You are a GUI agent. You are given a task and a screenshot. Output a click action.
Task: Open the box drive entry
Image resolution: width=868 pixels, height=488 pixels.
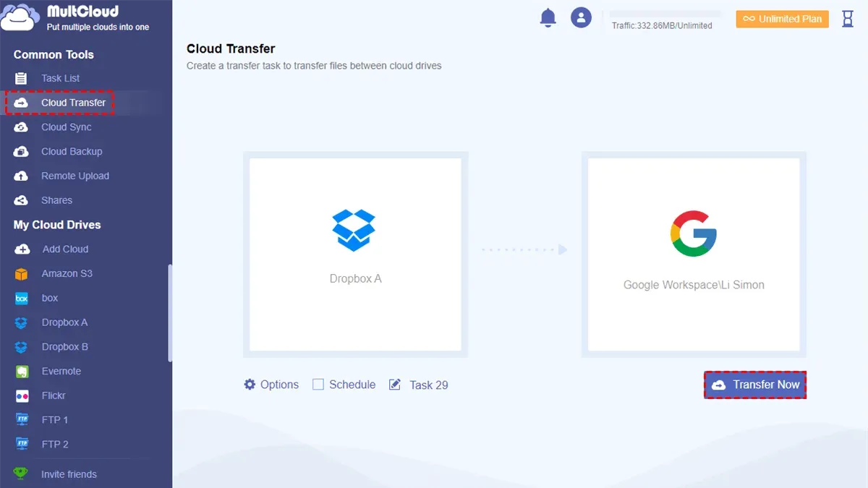point(49,298)
